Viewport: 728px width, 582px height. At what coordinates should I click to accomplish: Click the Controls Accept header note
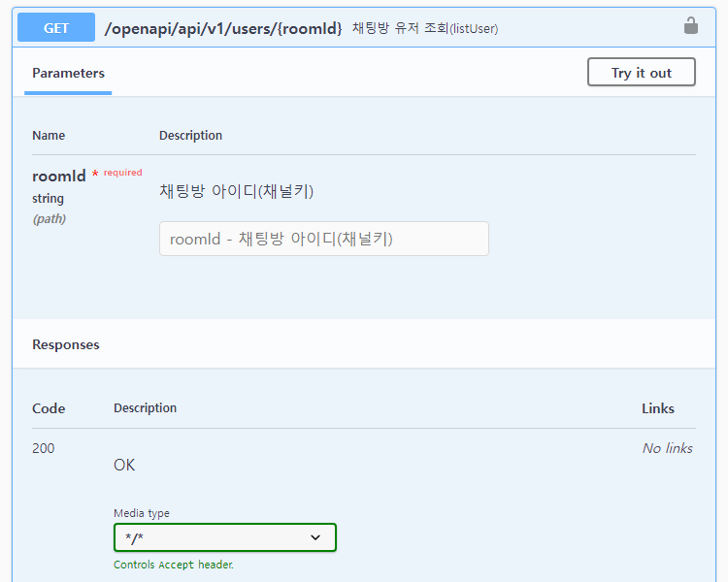point(173,565)
